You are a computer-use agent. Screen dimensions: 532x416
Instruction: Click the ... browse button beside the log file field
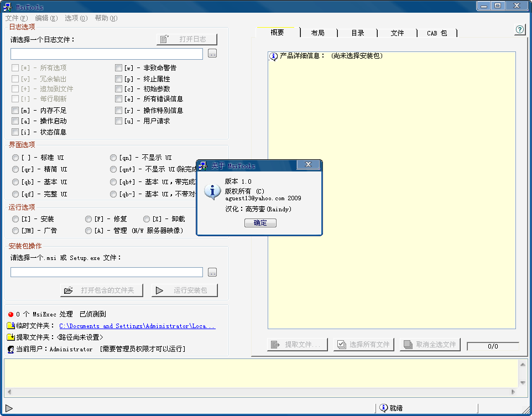(212, 53)
